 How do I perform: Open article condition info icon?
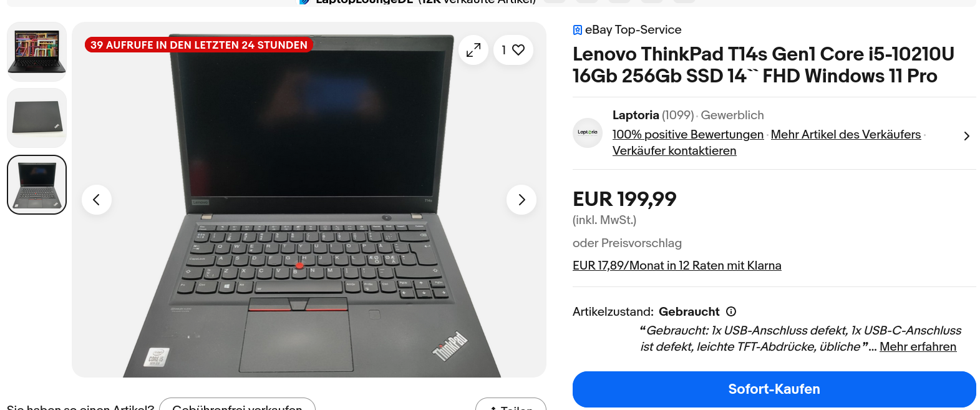click(731, 311)
